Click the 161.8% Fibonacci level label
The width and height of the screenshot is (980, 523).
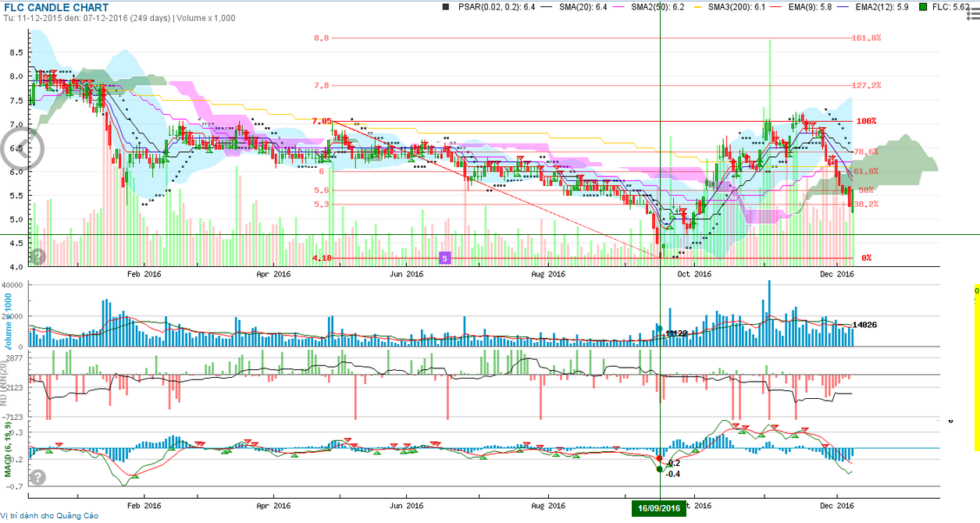[868, 37]
